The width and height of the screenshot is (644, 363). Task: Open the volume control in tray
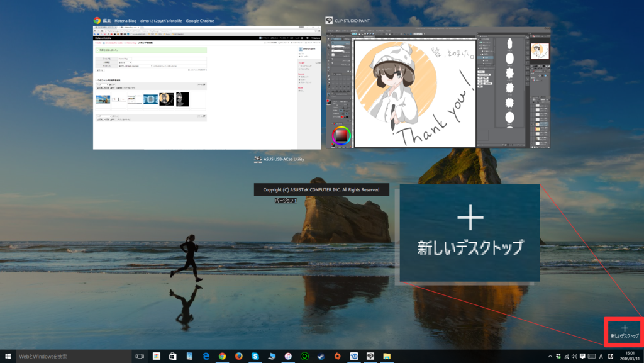coord(574,356)
